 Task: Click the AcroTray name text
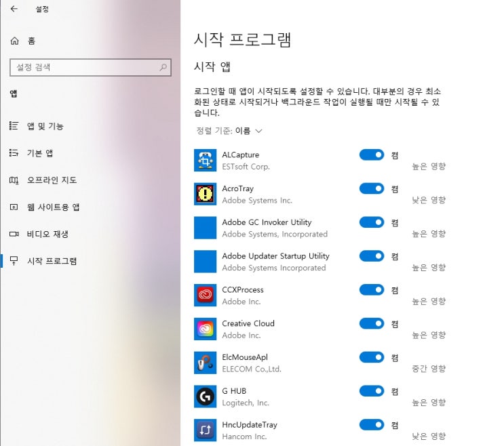(238, 188)
